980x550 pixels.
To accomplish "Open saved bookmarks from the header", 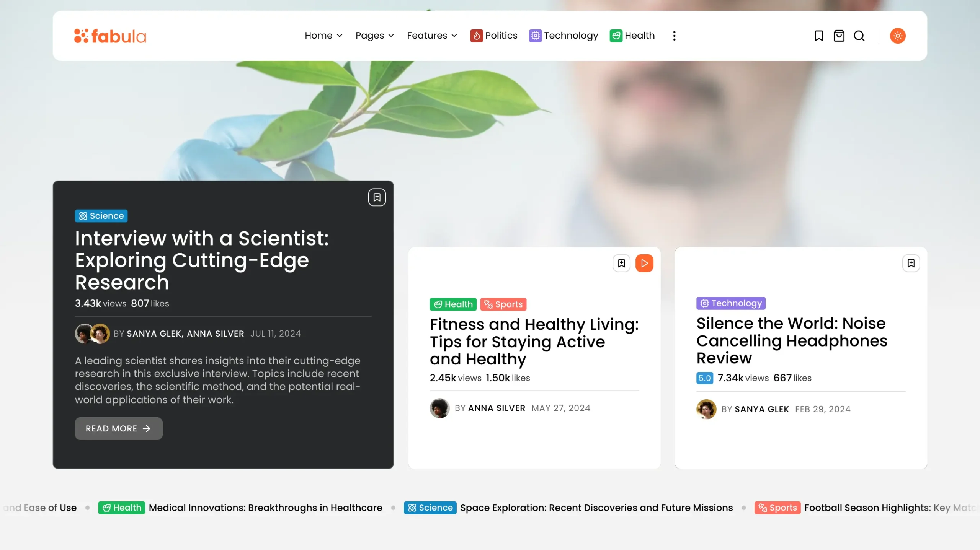I will (818, 36).
